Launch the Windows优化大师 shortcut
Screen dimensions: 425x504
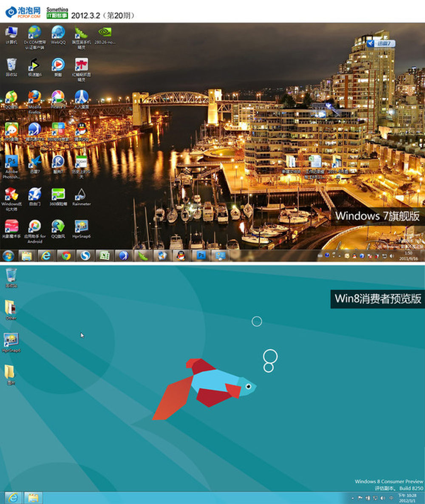[x=11, y=199]
